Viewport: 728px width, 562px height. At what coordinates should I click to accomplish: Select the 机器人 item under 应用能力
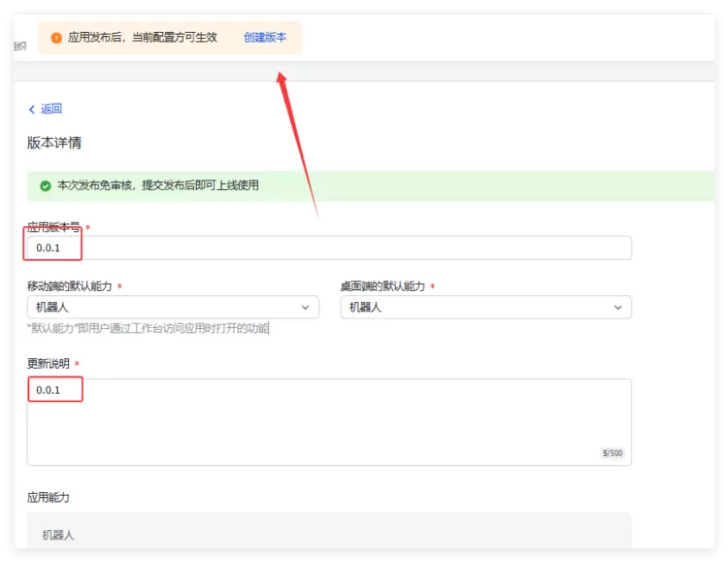click(x=58, y=535)
